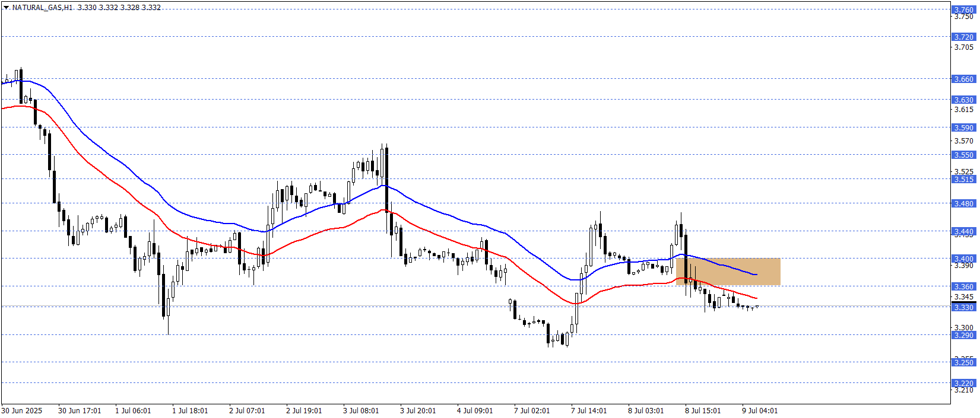980x418 pixels.
Task: Click the 3.290 price level label
Action: [963, 335]
